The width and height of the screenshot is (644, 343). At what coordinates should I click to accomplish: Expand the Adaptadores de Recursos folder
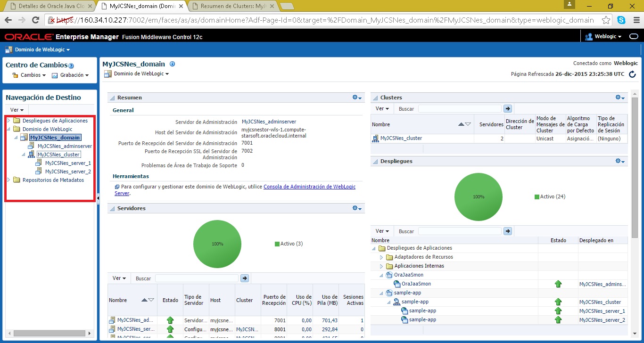[x=381, y=257]
